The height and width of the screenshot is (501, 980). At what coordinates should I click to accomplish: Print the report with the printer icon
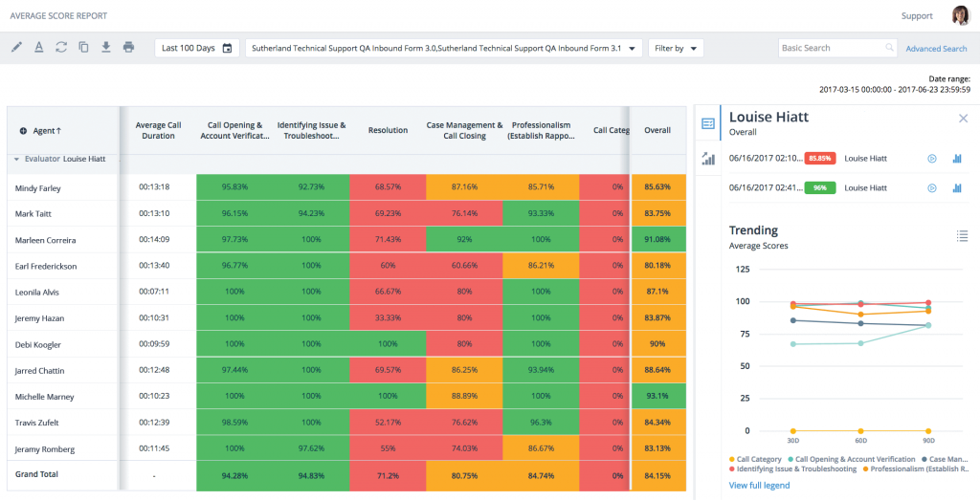point(128,47)
